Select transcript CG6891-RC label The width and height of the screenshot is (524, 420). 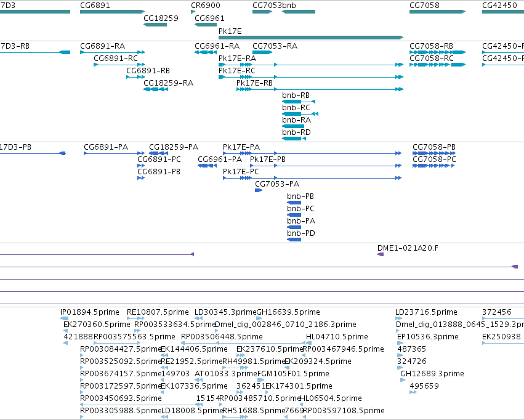(x=116, y=58)
